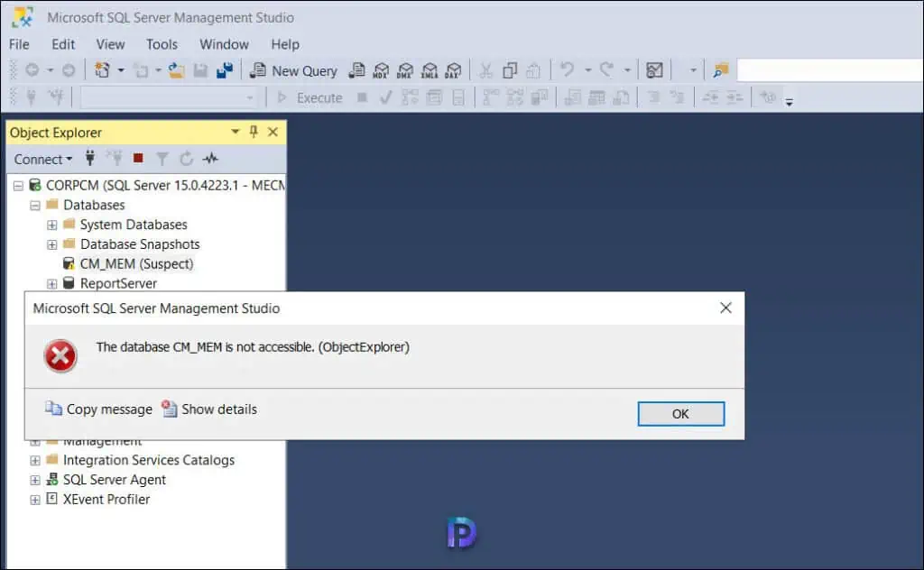Expand Integration Services Catalogs node

click(x=35, y=461)
